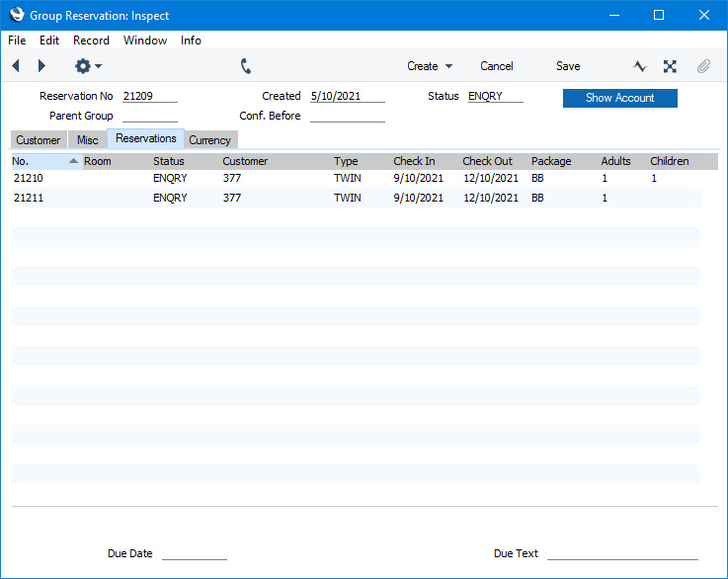Open the activity workflow icon

point(640,66)
